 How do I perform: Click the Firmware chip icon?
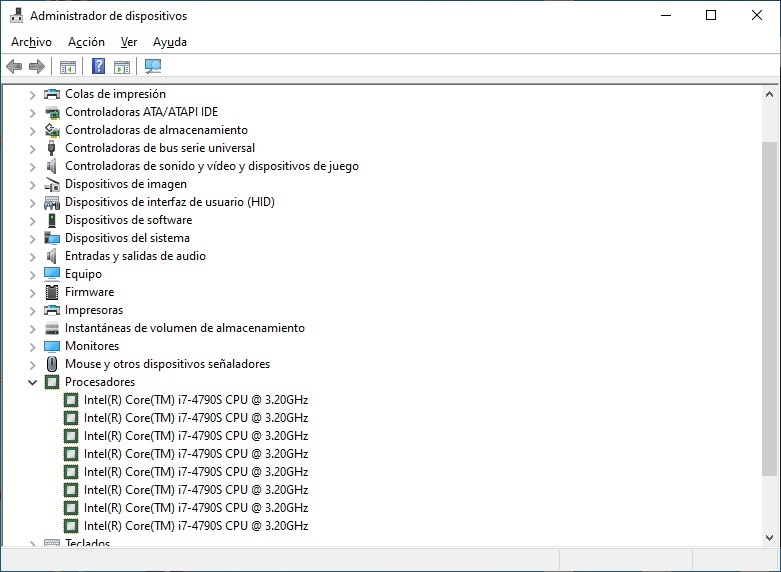pyautogui.click(x=53, y=292)
